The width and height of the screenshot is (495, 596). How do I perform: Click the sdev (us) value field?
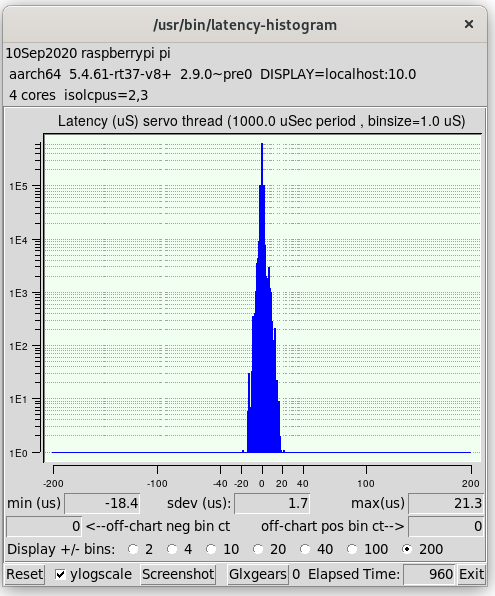272,504
